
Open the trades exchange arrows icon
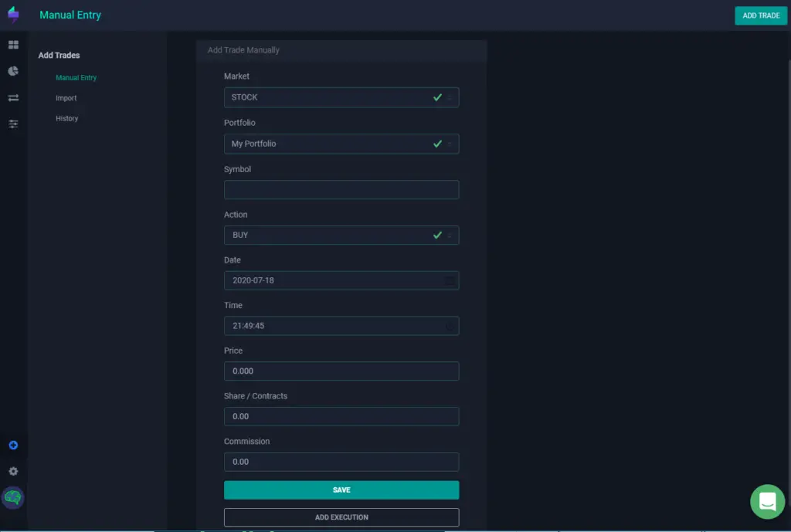[x=13, y=98]
